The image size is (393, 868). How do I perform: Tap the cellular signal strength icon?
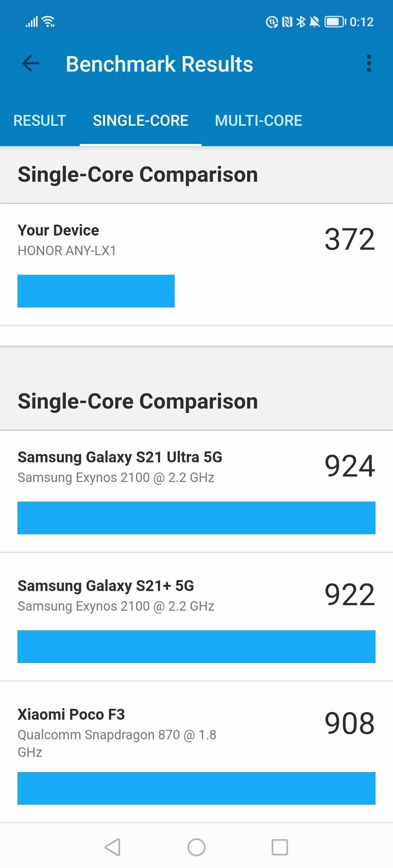coord(32,22)
